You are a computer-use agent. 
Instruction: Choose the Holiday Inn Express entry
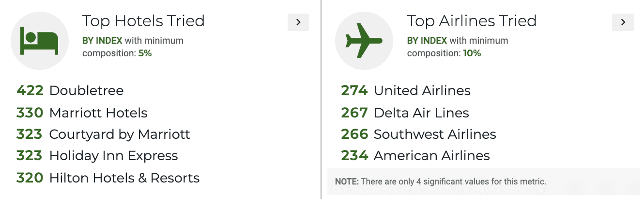click(x=97, y=156)
